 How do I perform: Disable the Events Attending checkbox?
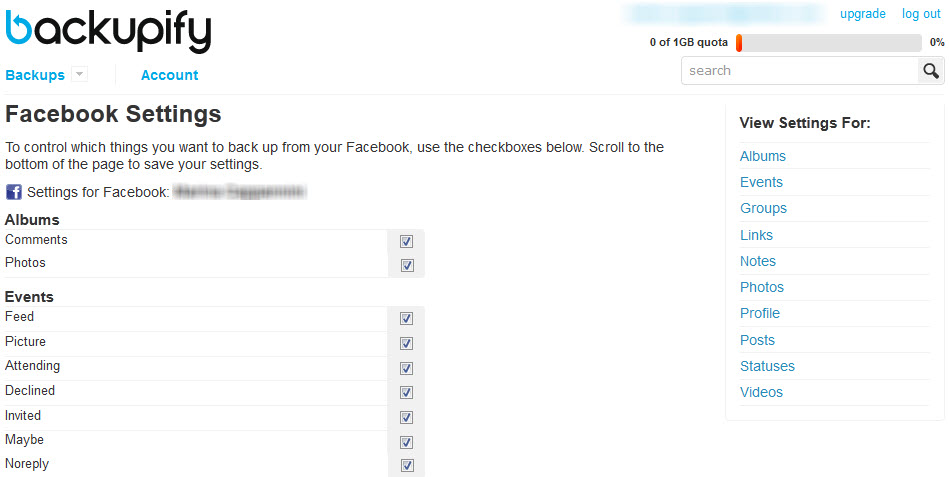tap(407, 367)
